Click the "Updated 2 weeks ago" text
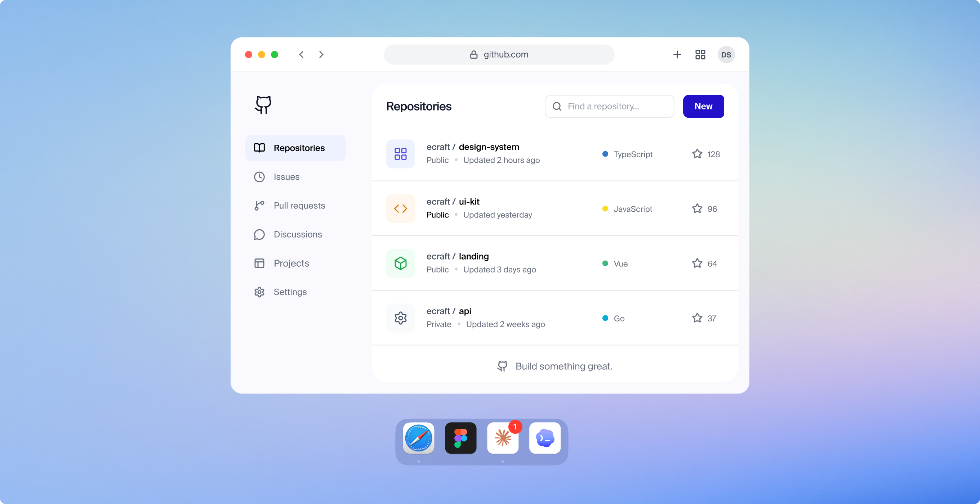Viewport: 980px width, 504px height. pos(505,325)
